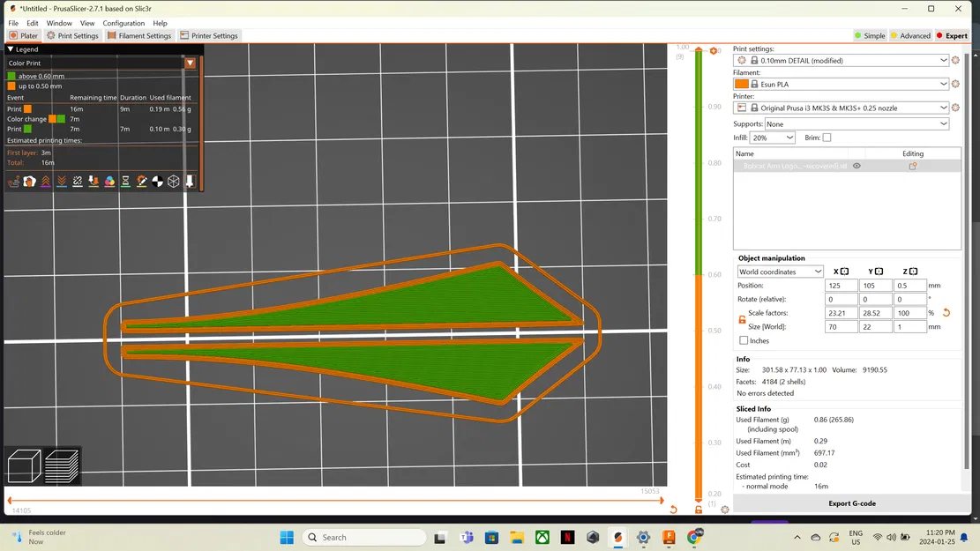Toggle Custom G-codes gear-pencil icon
This screenshot has height=551, width=980.
(142, 181)
